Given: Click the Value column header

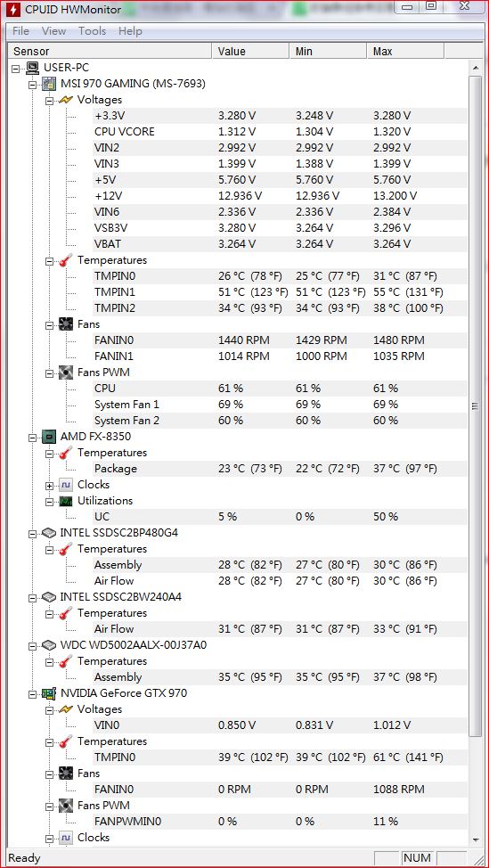Looking at the screenshot, I should click(x=250, y=51).
